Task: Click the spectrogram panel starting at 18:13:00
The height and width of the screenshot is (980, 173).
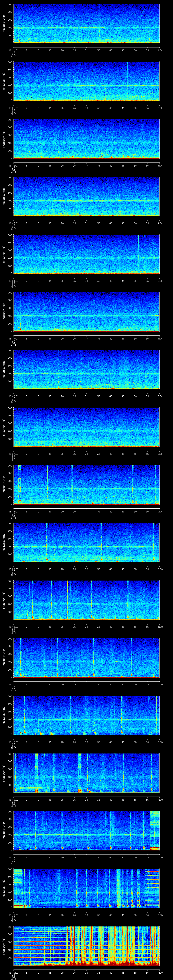Action: click(x=87, y=773)
